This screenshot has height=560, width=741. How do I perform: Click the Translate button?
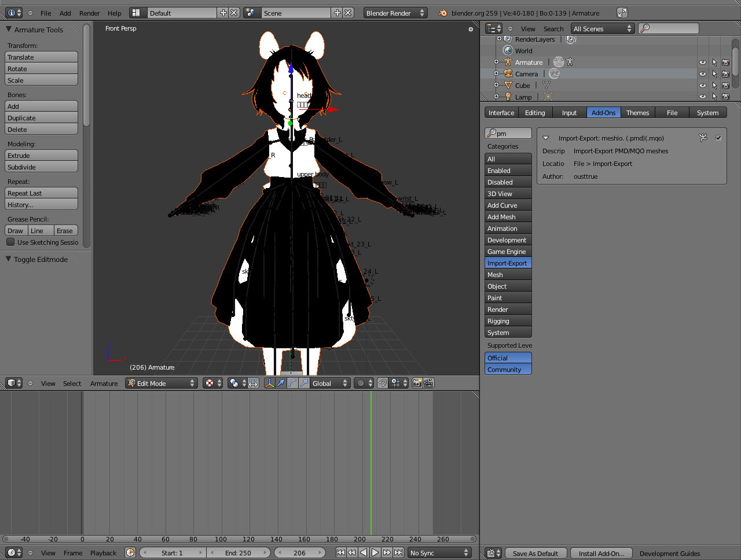coord(41,57)
